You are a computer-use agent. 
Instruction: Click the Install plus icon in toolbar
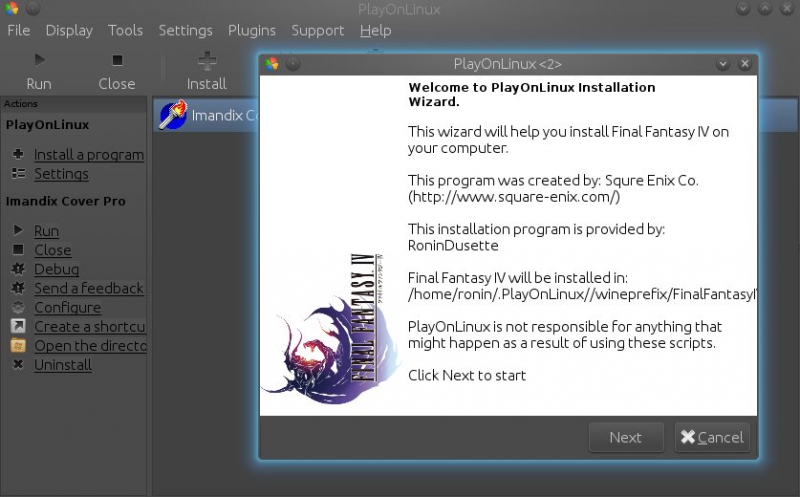point(207,61)
